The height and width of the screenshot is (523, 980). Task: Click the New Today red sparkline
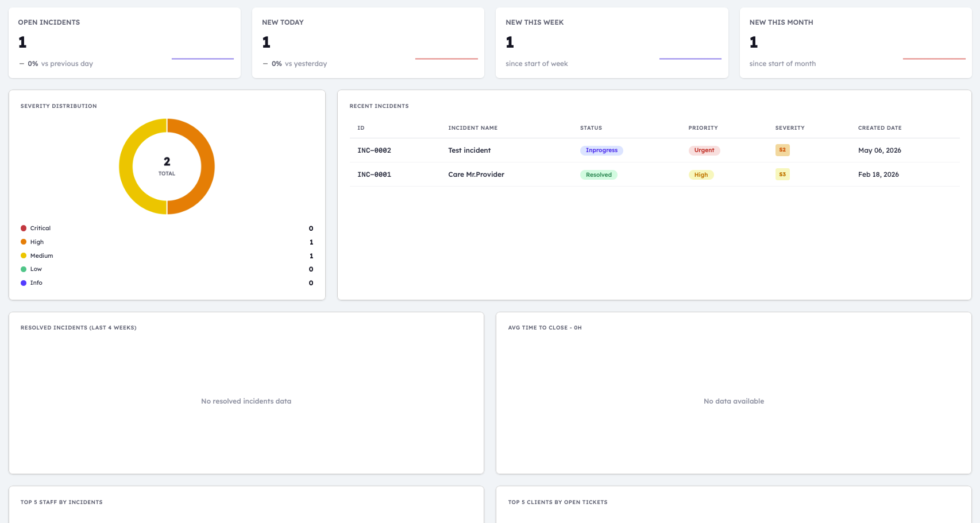(446, 59)
